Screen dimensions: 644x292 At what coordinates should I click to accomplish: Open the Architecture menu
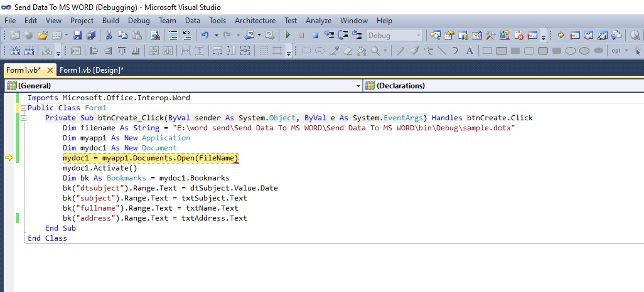point(255,21)
